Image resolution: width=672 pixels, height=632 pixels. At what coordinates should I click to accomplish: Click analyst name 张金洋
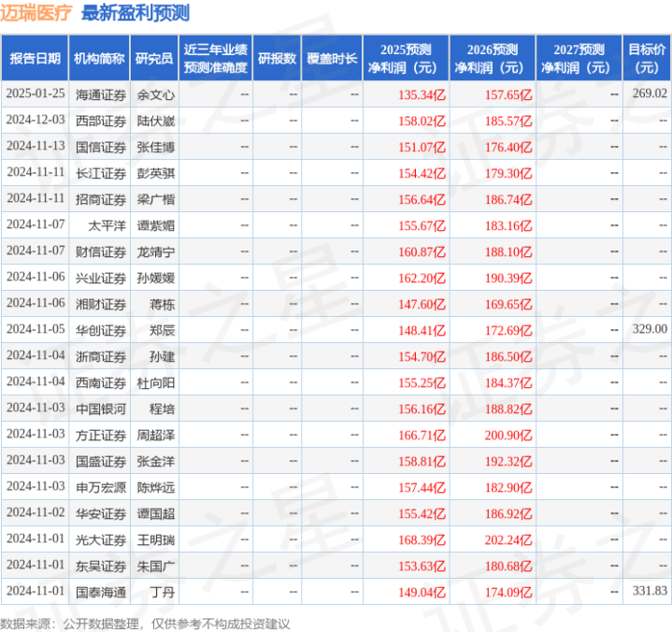(155, 461)
